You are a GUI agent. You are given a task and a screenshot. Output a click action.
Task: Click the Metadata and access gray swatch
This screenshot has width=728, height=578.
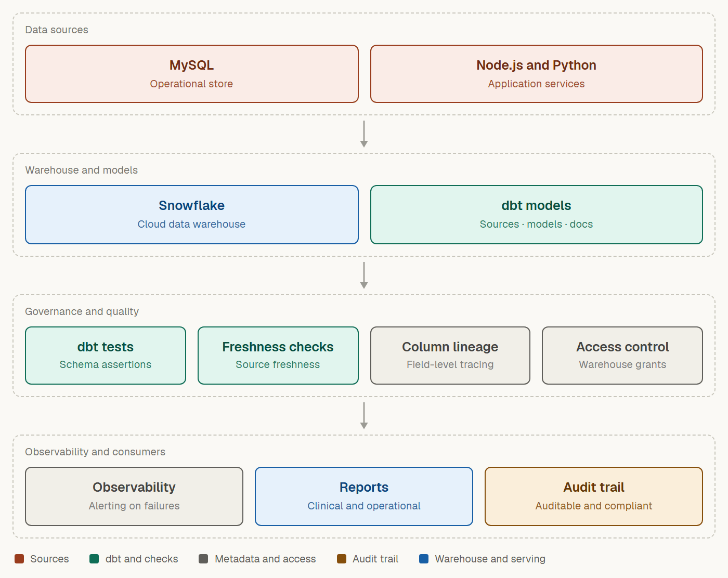[x=203, y=559]
